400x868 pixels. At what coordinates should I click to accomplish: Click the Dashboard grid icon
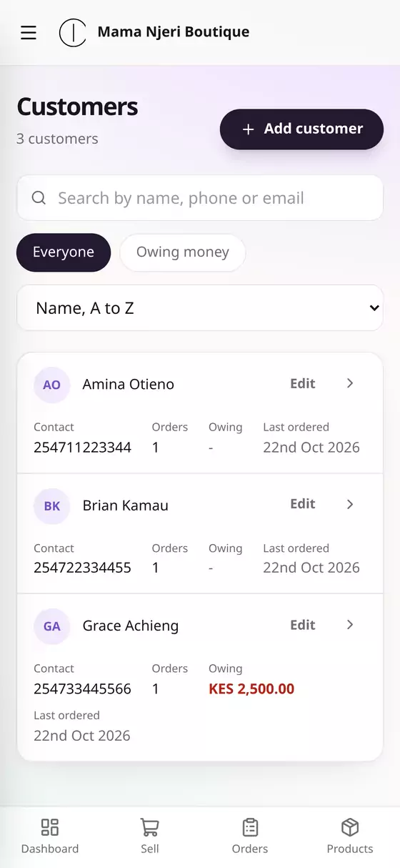click(x=50, y=827)
